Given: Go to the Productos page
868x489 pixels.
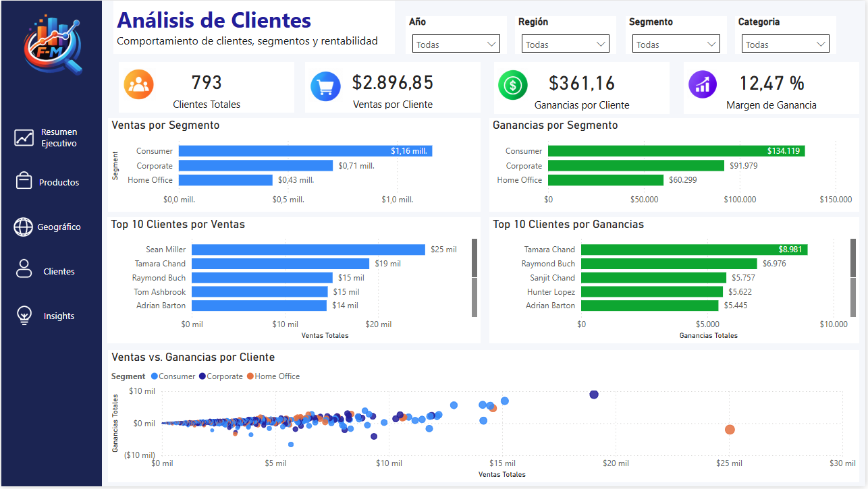Looking at the screenshot, I should point(59,182).
